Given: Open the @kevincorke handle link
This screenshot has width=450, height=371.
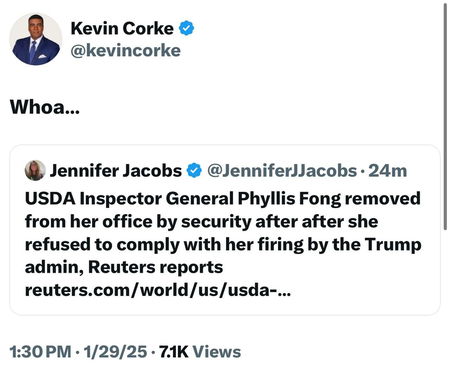Looking at the screenshot, I should point(126,51).
